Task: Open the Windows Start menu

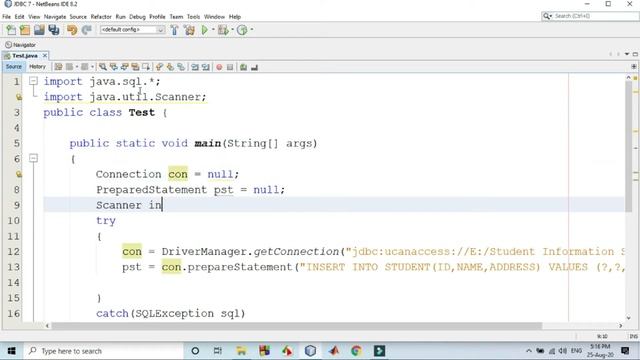Action: point(11,351)
